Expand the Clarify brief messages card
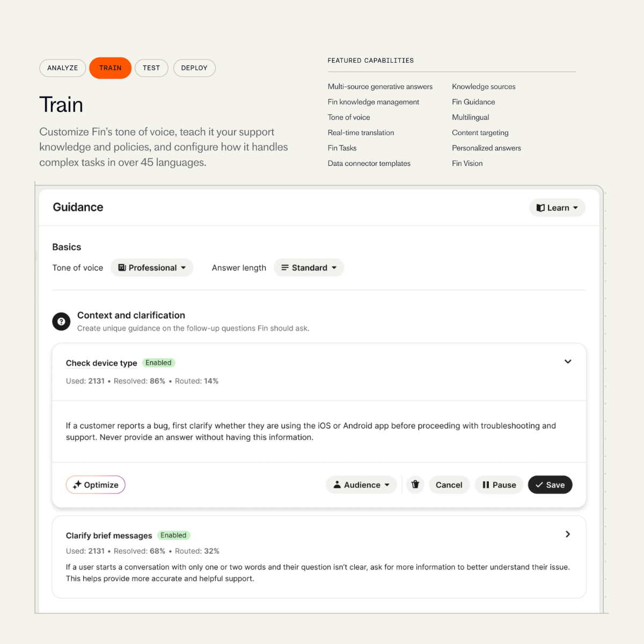Screen dimensions: 644x644 click(x=568, y=534)
